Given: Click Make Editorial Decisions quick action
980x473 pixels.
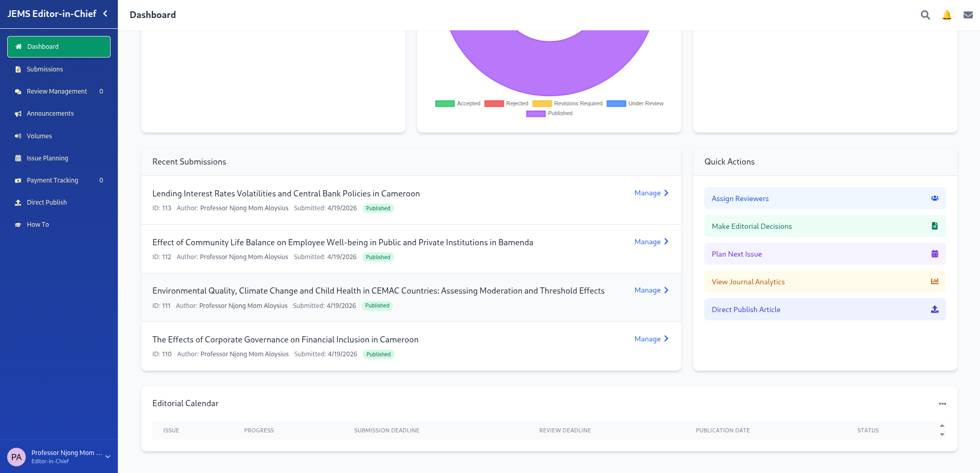Looking at the screenshot, I should 825,226.
